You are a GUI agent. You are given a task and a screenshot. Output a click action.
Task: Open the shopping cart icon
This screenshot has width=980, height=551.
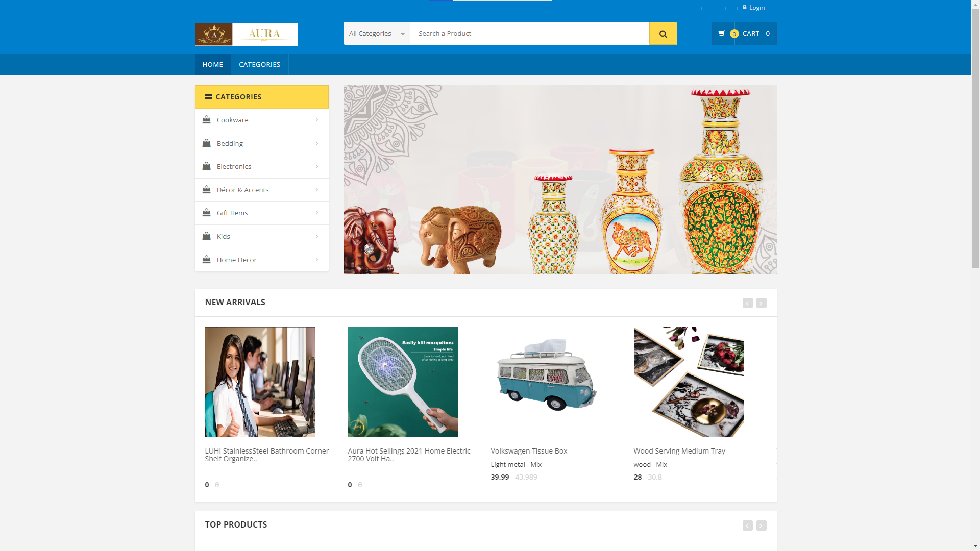tap(722, 33)
